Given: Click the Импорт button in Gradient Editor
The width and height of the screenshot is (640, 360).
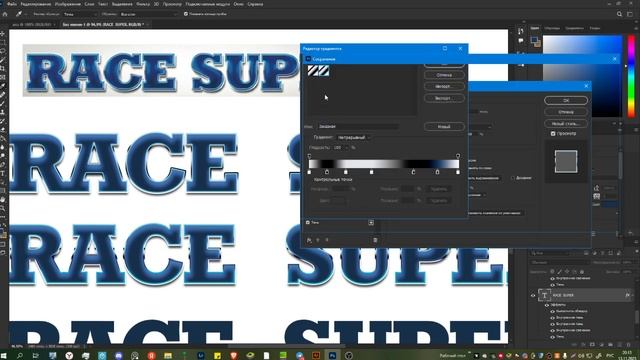Looking at the screenshot, I should 444,87.
